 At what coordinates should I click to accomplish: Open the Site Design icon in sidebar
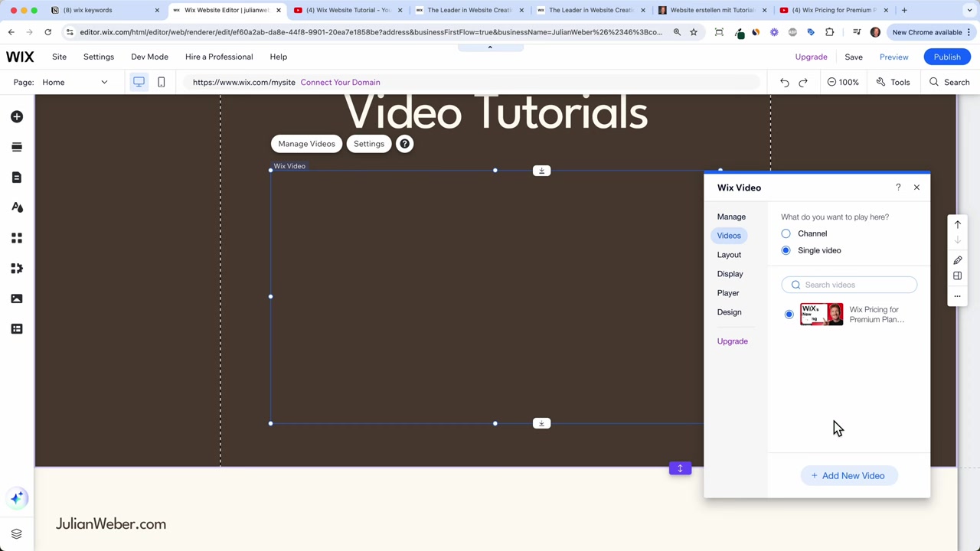[17, 207]
